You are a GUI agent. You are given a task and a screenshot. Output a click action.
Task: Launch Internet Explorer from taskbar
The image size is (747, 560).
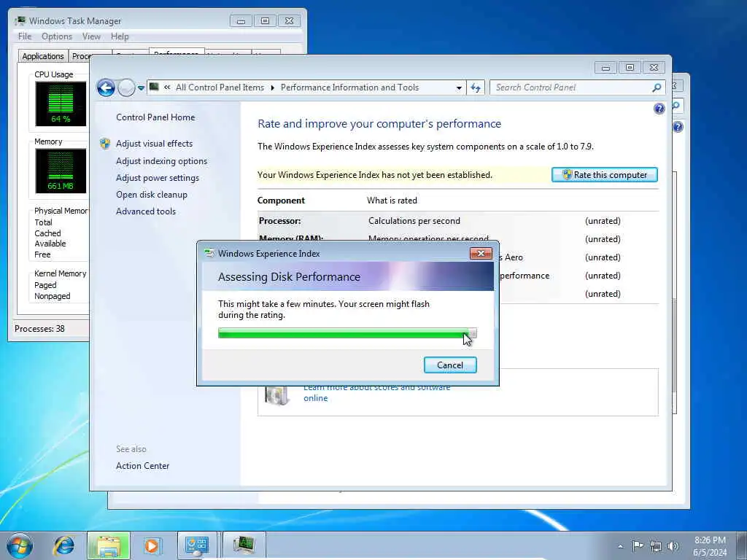tap(63, 545)
